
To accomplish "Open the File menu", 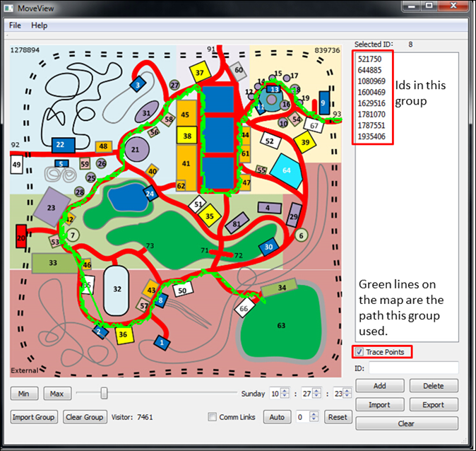I will tap(15, 25).
